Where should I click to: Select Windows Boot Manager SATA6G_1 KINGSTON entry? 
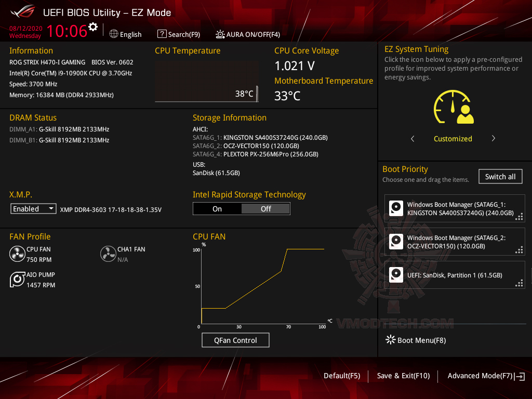pos(455,208)
